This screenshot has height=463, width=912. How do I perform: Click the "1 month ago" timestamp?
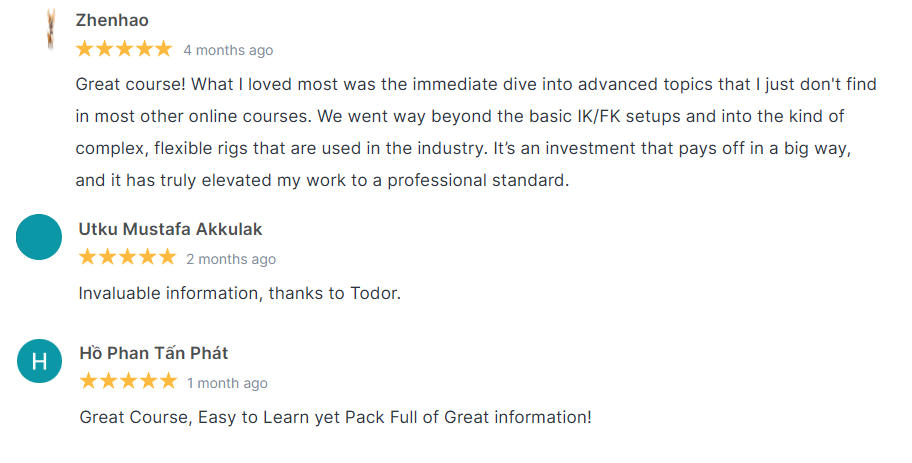227,383
